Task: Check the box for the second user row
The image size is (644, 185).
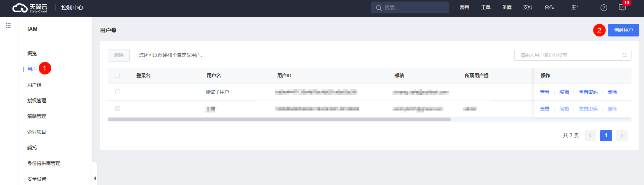Action: pyautogui.click(x=118, y=109)
